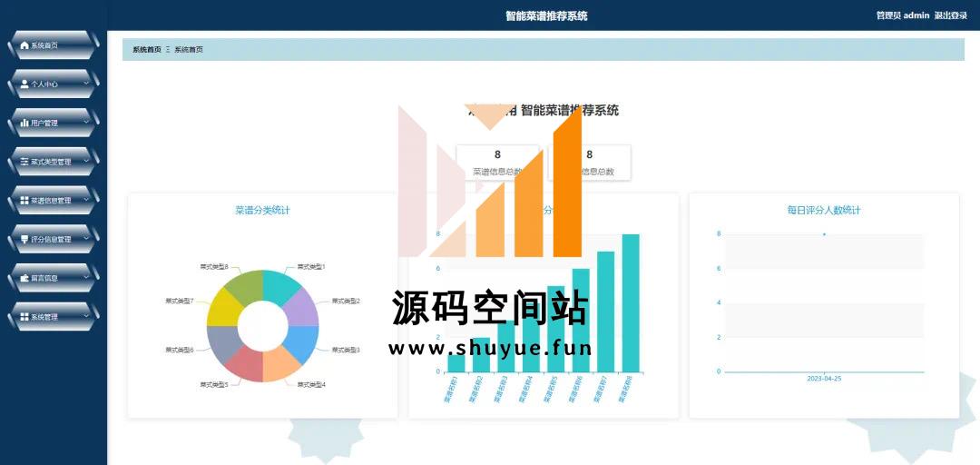Click the icon beside 留言信息
Screen dimensions: 980x465
coord(24,279)
